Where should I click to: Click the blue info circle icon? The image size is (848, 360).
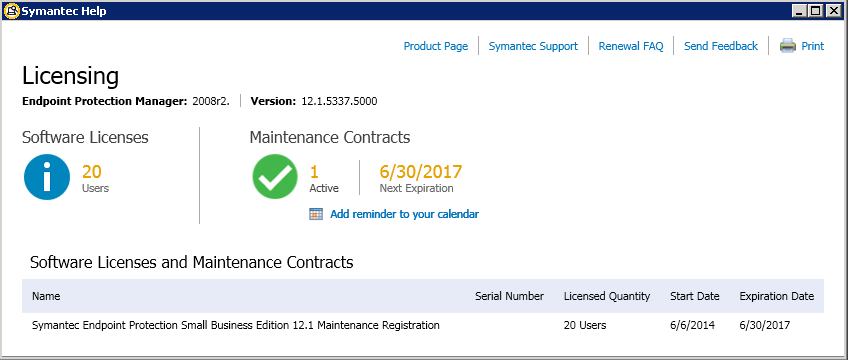[47, 177]
